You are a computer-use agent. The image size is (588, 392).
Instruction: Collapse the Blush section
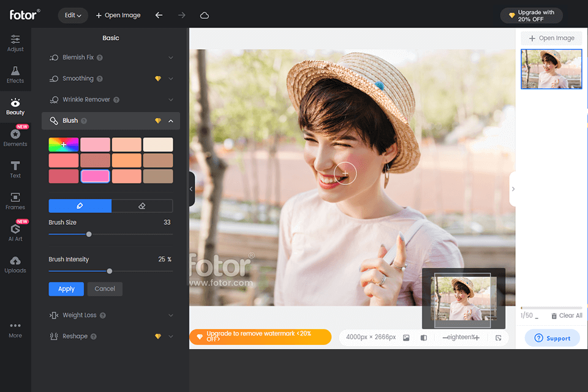click(171, 121)
